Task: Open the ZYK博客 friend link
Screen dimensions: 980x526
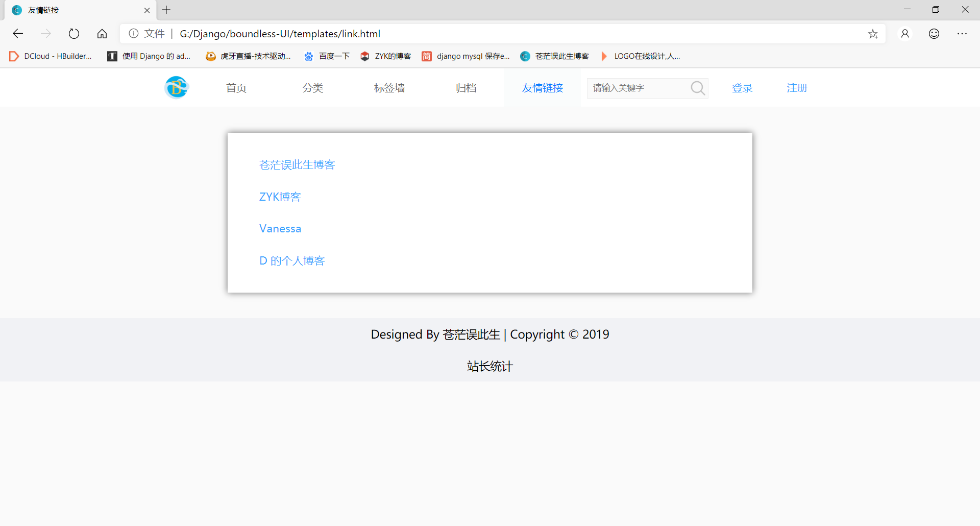Action: coord(280,197)
